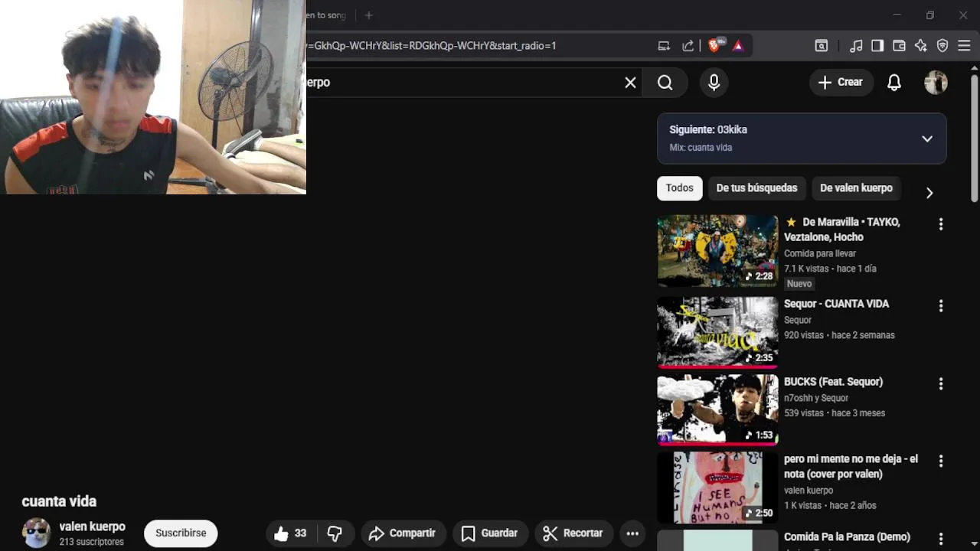Open the browser hamburger menu
The width and height of the screenshot is (980, 551).
pyautogui.click(x=964, y=46)
